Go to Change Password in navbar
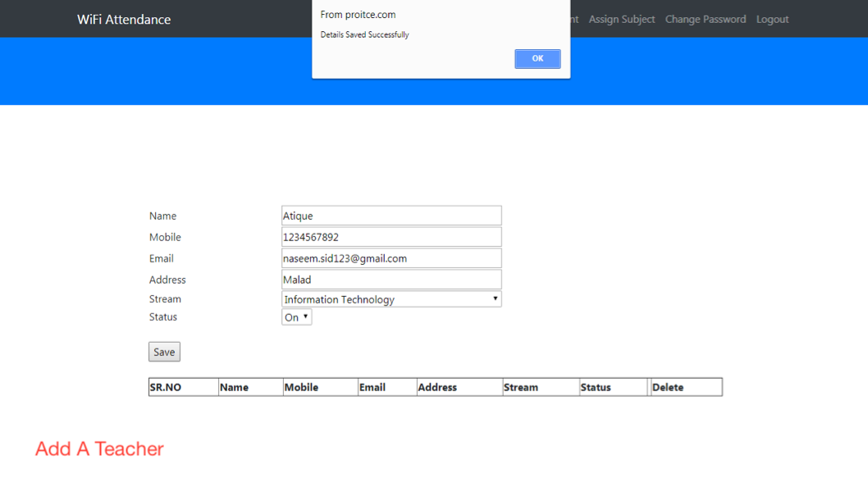The height and width of the screenshot is (492, 868). coord(705,19)
